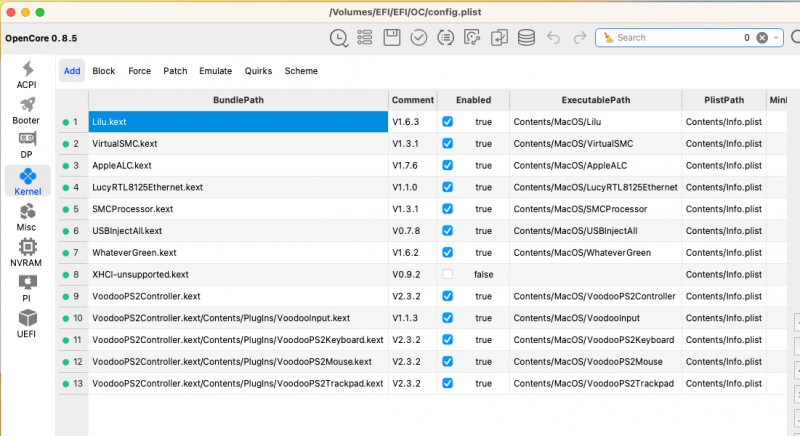This screenshot has width=800, height=436.
Task: Switch to the Quirks tab
Action: click(257, 71)
